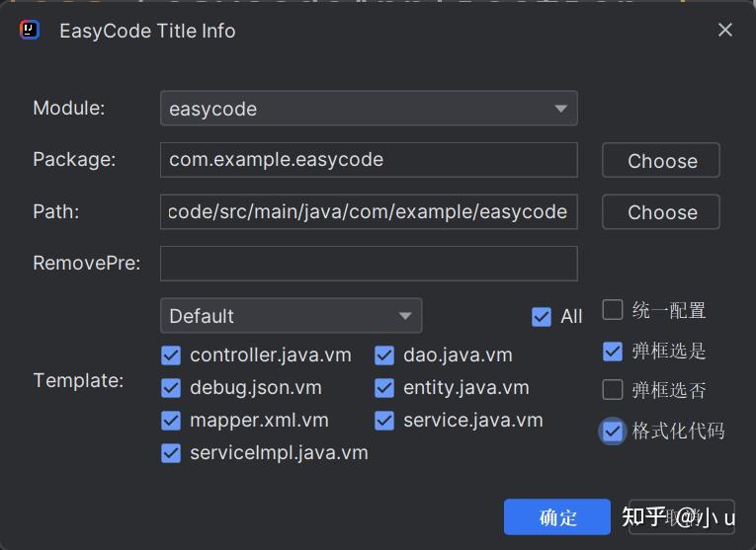Viewport: 756px width, 550px height.
Task: Disable serviceImpl.java.vm template
Action: [171, 453]
